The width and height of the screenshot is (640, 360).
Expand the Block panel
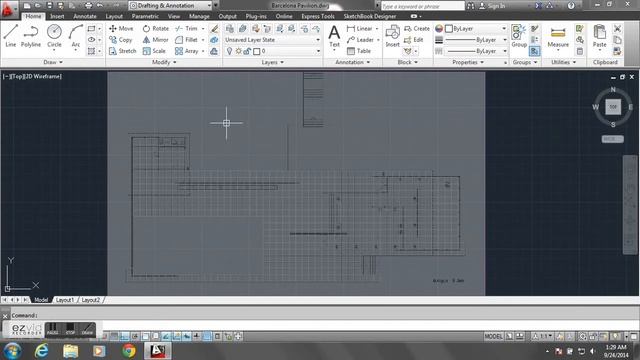coord(408,62)
